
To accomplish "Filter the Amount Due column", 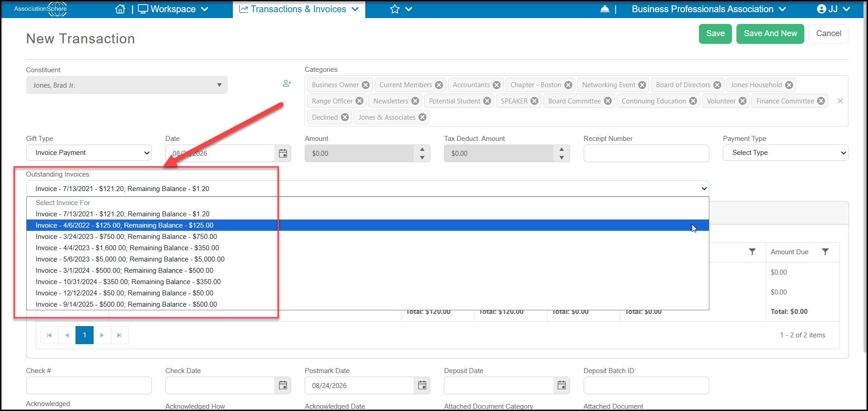I will (x=825, y=252).
